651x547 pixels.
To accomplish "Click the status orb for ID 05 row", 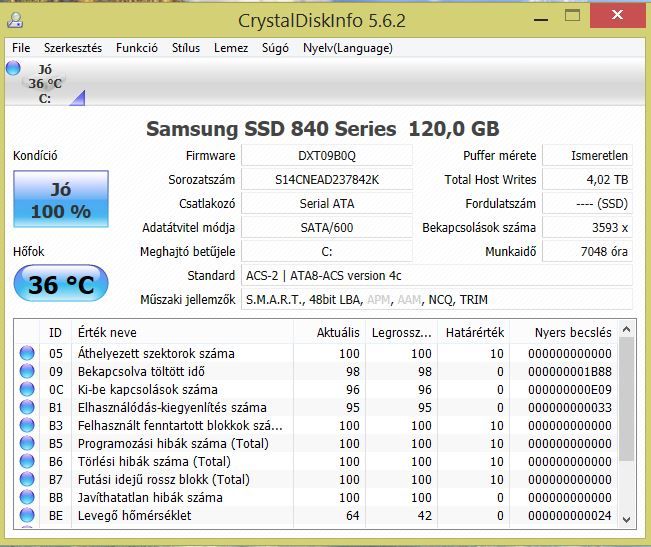I will point(27,353).
